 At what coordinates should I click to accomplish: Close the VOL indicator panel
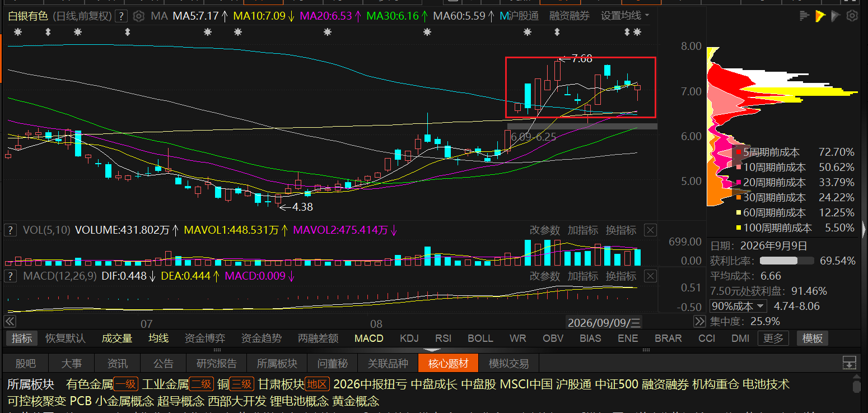pyautogui.click(x=650, y=230)
